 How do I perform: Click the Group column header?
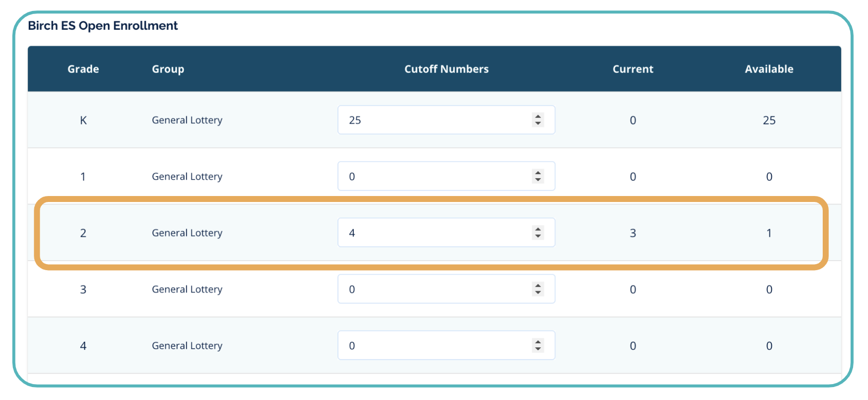[168, 69]
